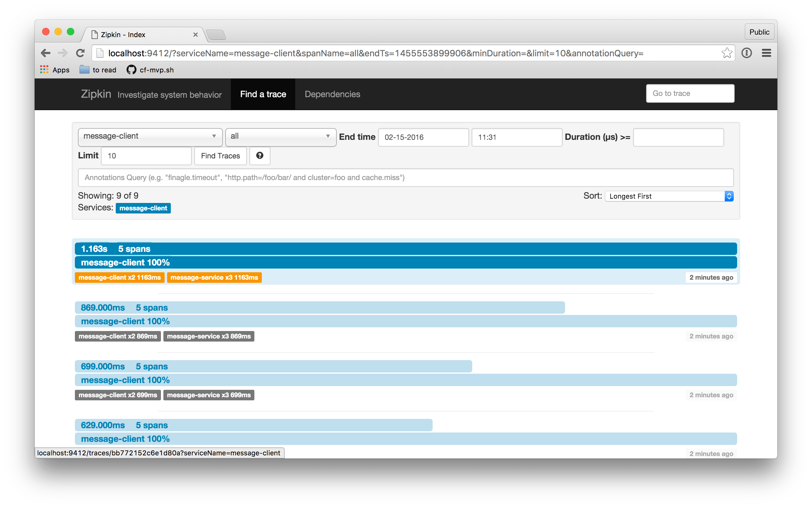
Task: Click the browser back arrow
Action: click(x=46, y=53)
